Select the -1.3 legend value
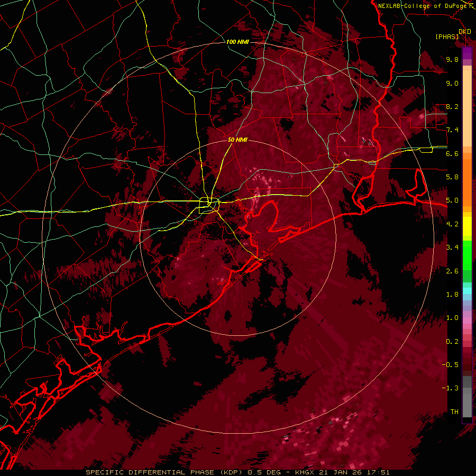476x476 pixels. point(451,388)
